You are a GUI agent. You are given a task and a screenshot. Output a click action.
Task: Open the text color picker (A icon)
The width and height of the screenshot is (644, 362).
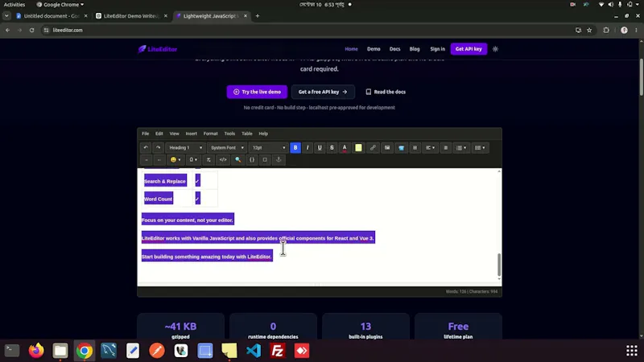[x=345, y=148]
